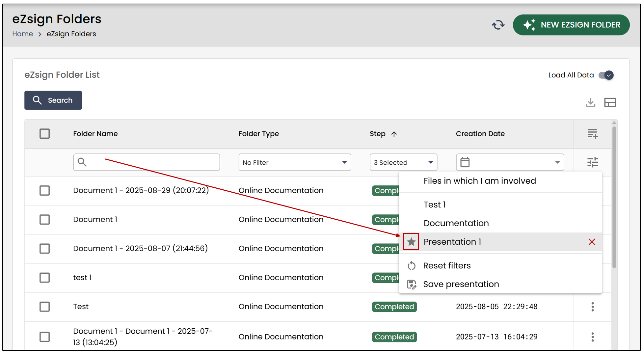Expand the Folder Type No Filter dropdown
Screen dimensions: 644x355
[295, 162]
